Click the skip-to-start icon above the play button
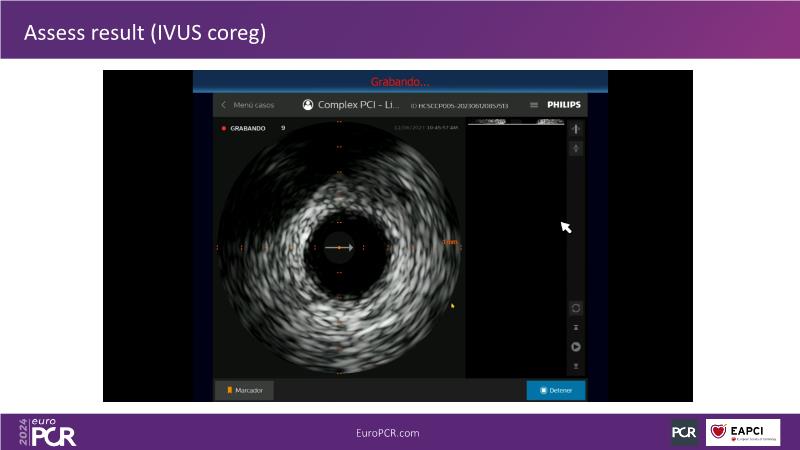Screen dimensions: 800x450 (576, 328)
